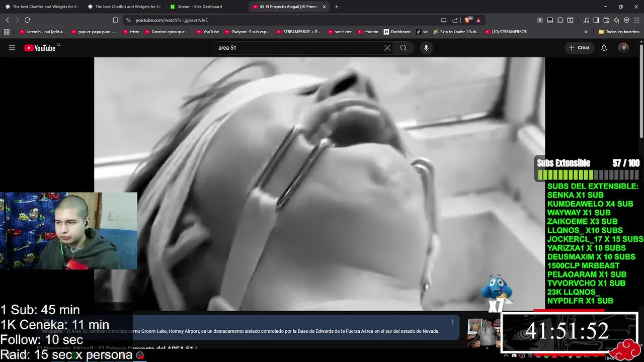Open the sonic rizz bookmark
Image resolution: width=644 pixels, height=362 pixels.
coord(339,32)
